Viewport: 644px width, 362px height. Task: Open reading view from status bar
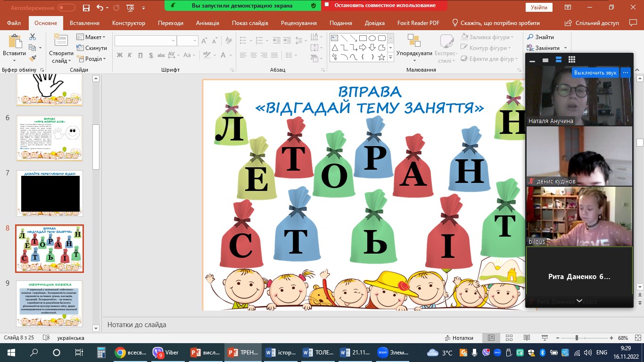point(526,338)
